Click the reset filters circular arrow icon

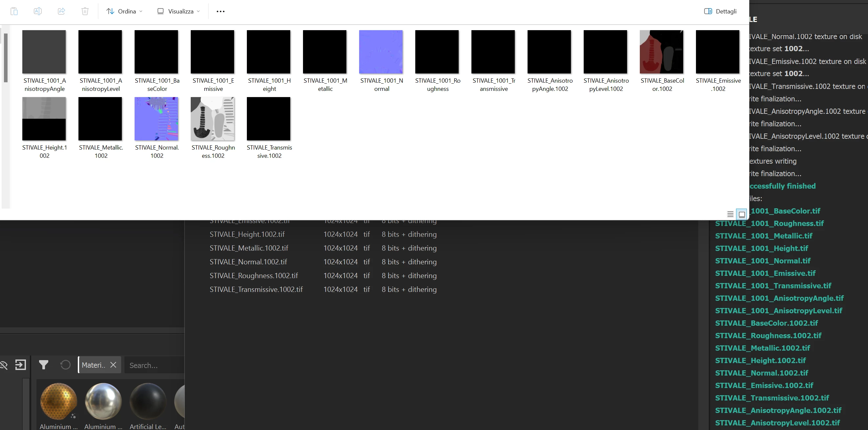pos(65,365)
